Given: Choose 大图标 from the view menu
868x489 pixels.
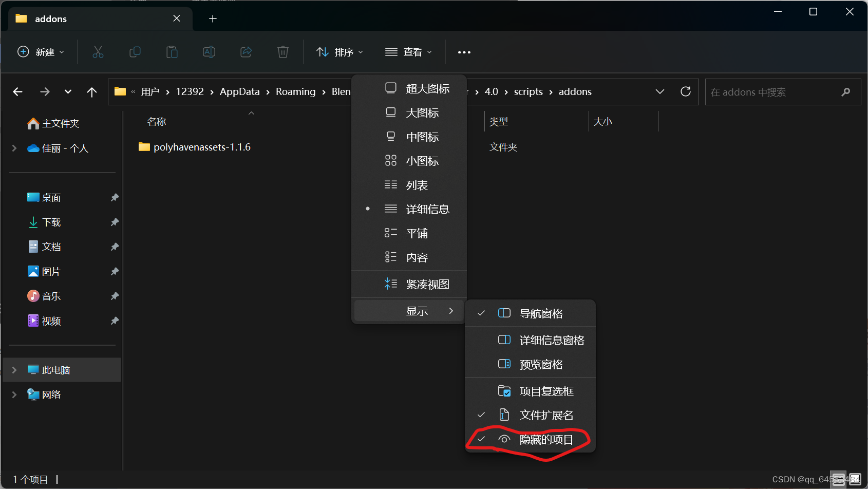Looking at the screenshot, I should pyautogui.click(x=409, y=112).
